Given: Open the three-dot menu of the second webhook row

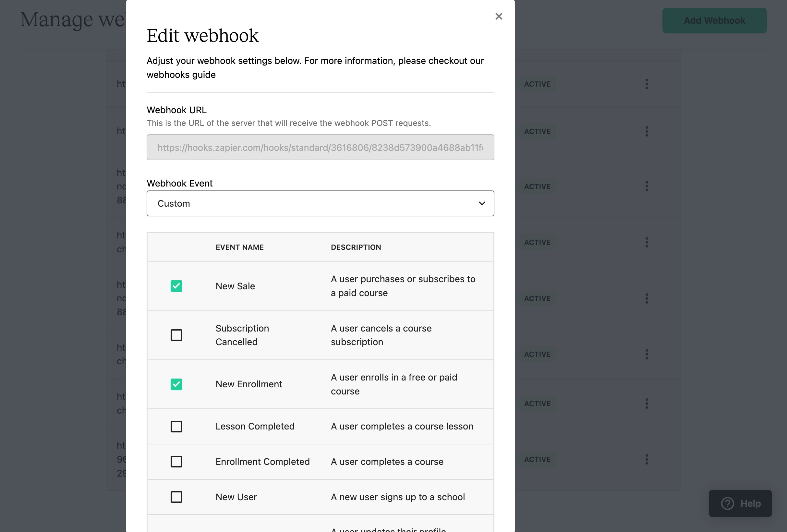Looking at the screenshot, I should tap(647, 131).
